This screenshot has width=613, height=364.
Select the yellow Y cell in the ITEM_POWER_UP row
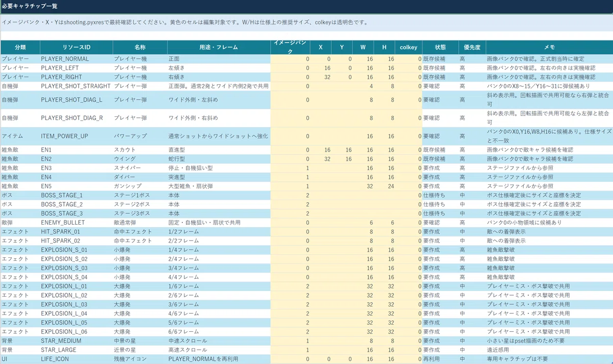click(342, 136)
